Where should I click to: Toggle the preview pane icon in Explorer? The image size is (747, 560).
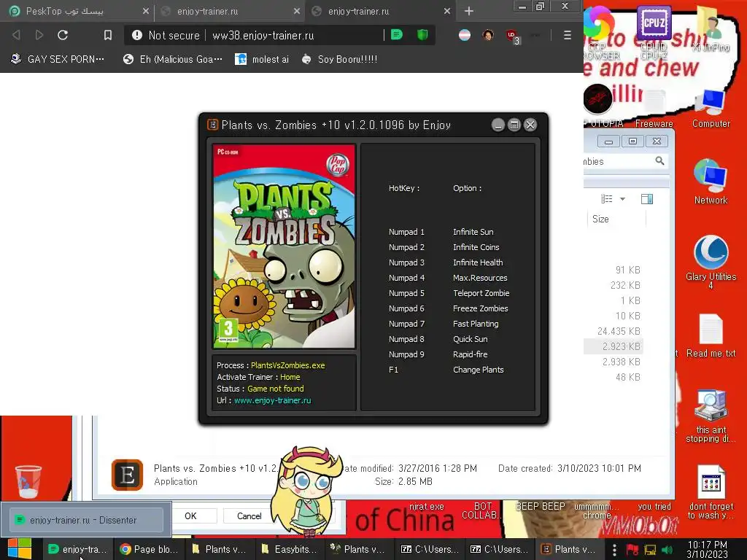647,199
